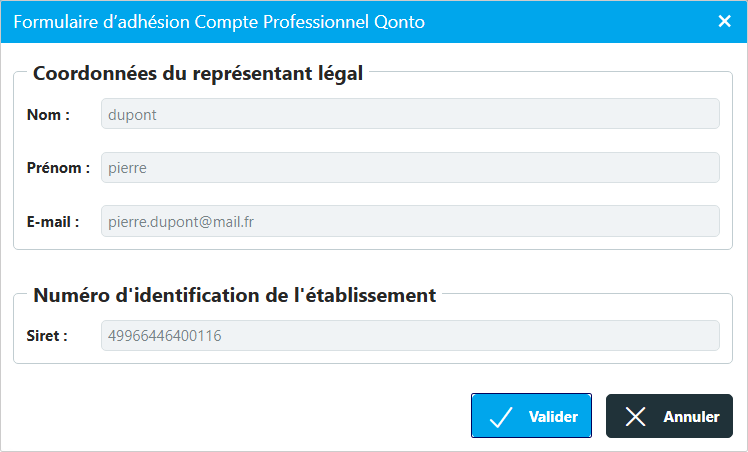Click the Siret label
Viewport: 748px width, 452px height.
[x=47, y=336]
